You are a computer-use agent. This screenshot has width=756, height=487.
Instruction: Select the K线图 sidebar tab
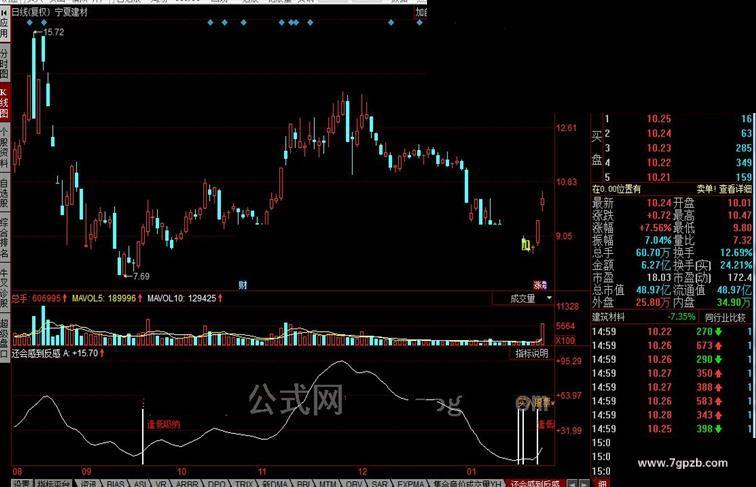4,104
